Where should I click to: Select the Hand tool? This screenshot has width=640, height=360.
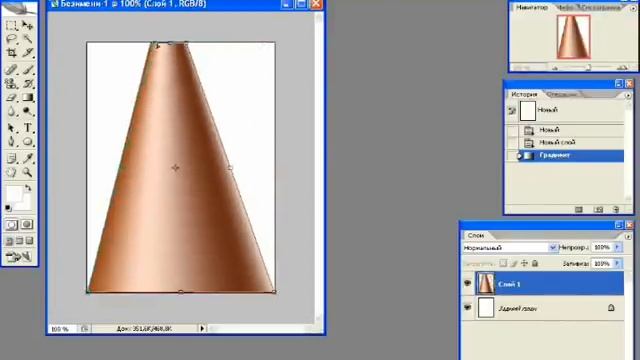pos(11,172)
